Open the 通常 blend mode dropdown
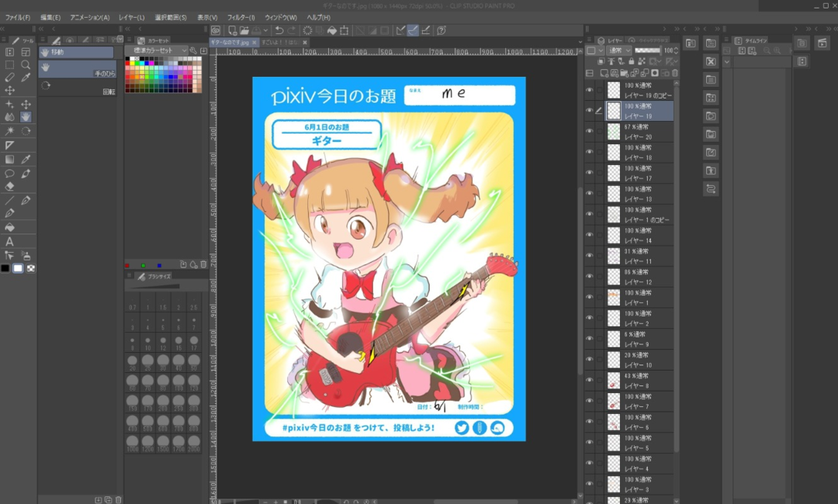 [618, 50]
